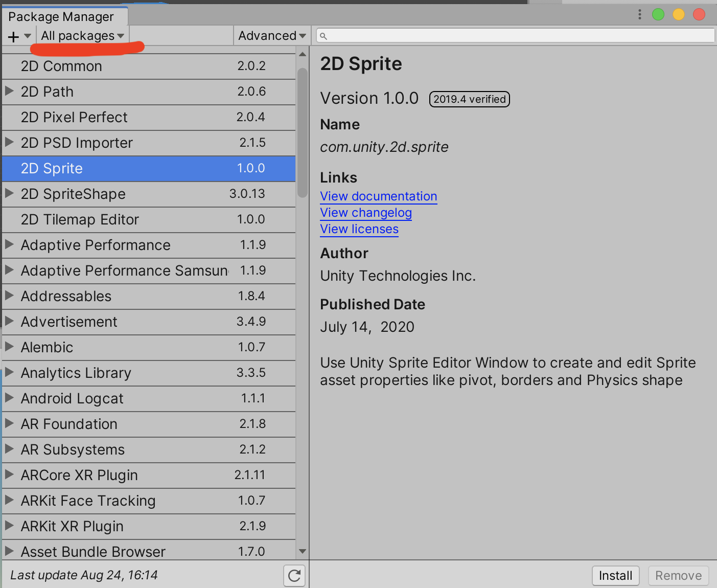This screenshot has width=717, height=588.
Task: Open the View documentation link
Action: [379, 196]
